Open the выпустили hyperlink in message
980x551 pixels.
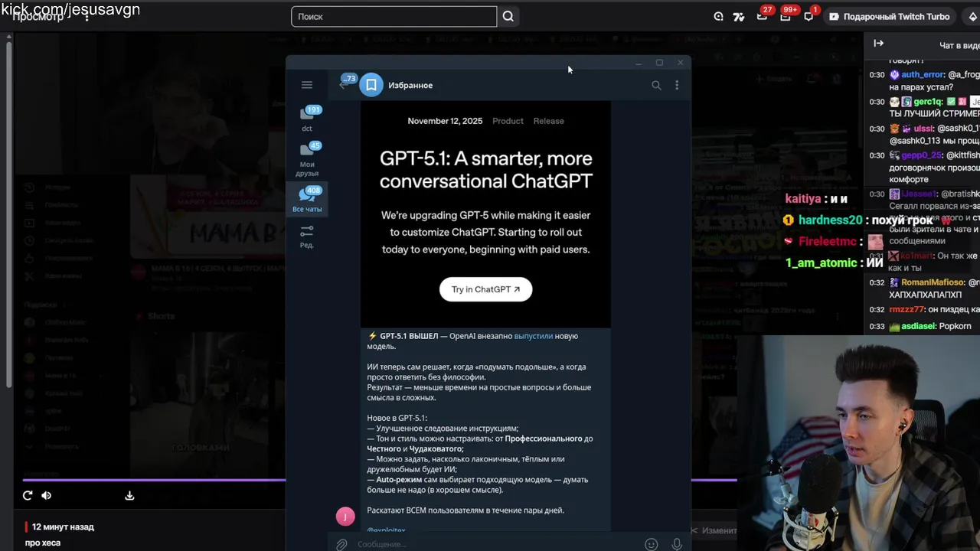(533, 336)
